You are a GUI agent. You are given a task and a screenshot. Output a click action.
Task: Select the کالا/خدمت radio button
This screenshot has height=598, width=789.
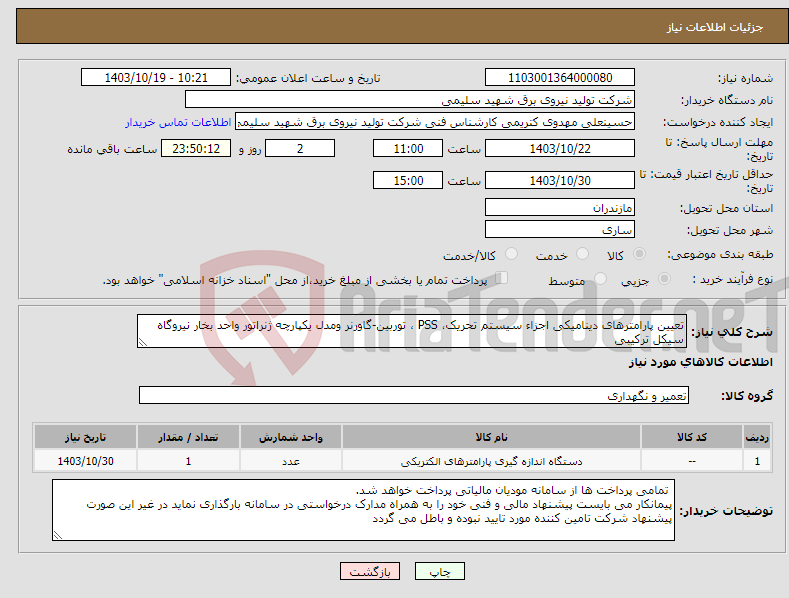[511, 254]
